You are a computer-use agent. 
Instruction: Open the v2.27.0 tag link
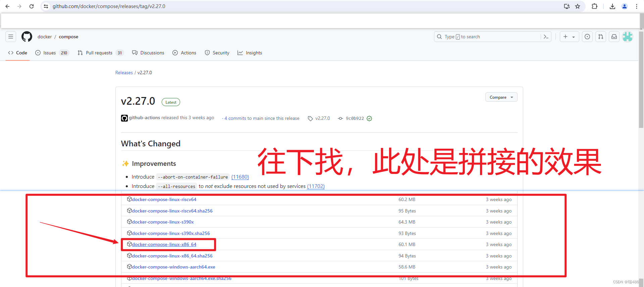pos(319,118)
